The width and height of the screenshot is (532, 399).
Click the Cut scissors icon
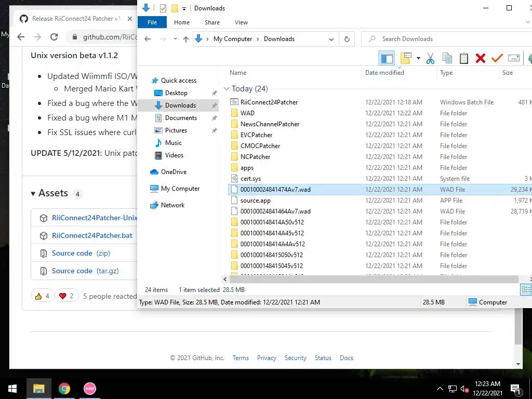(430, 58)
